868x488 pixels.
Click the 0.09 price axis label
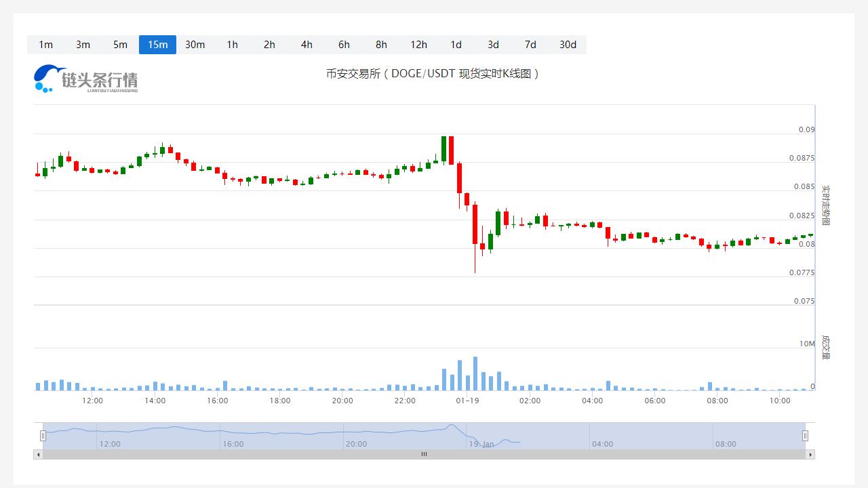806,129
